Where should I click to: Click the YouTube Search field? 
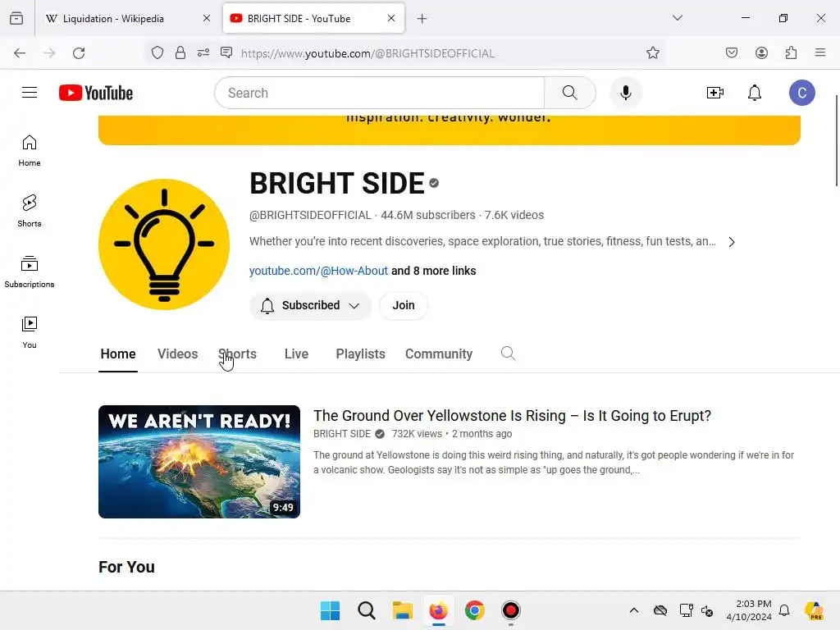[379, 93]
